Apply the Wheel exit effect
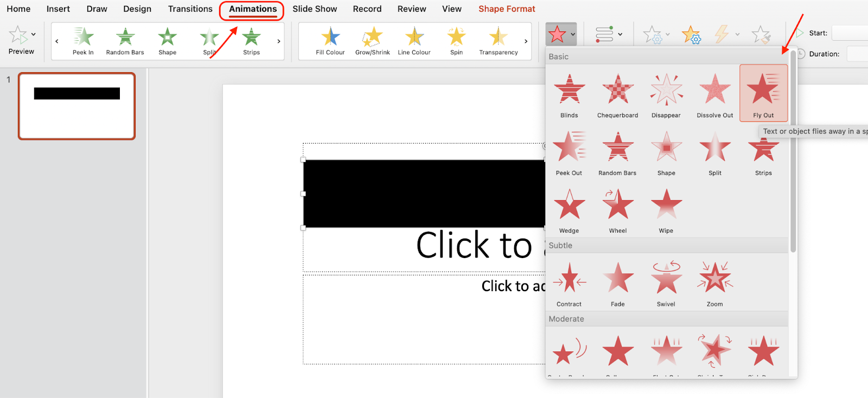Image resolution: width=868 pixels, height=398 pixels. pyautogui.click(x=617, y=210)
